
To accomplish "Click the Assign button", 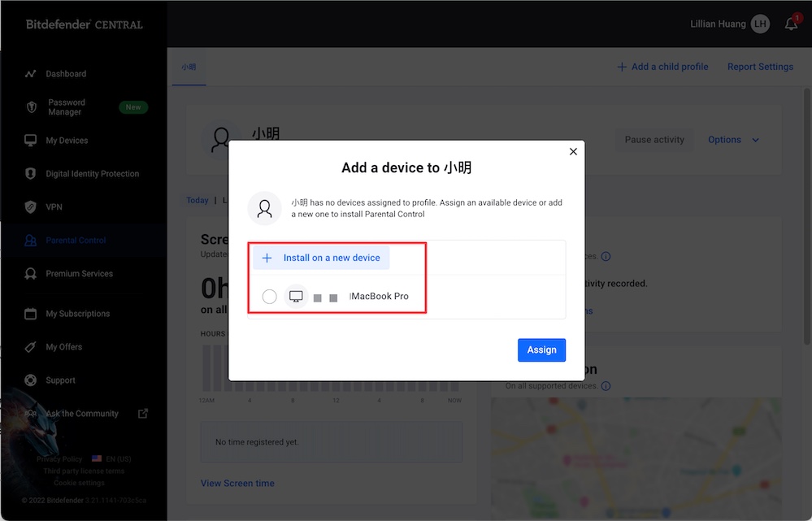I will [541, 350].
